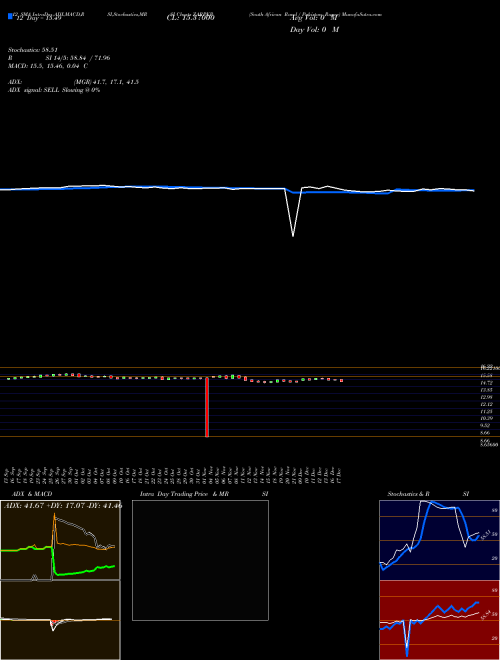The width and height of the screenshot is (500, 660).
Task: Click the 'Stochastics & R' panel title
Action: click(409, 494)
